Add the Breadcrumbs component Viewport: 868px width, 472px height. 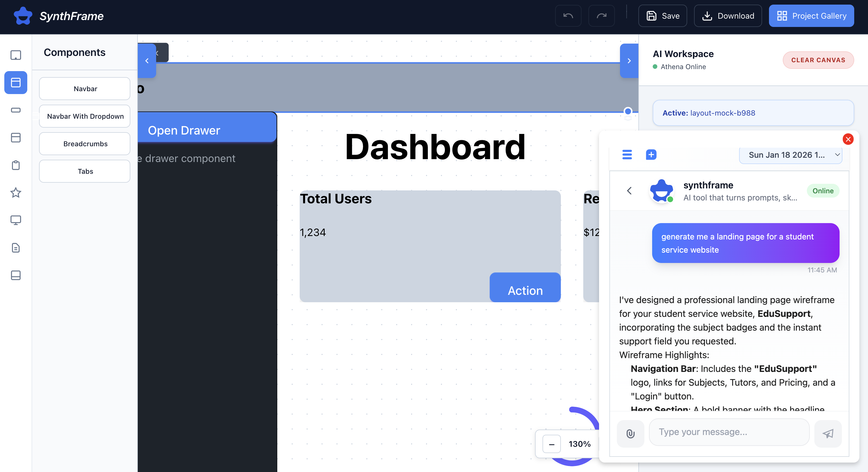(x=85, y=144)
